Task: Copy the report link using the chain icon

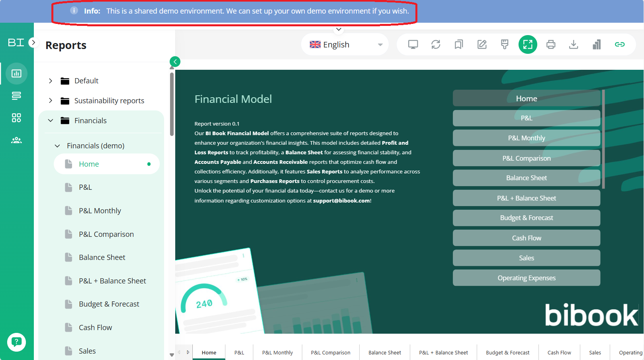Action: click(620, 44)
